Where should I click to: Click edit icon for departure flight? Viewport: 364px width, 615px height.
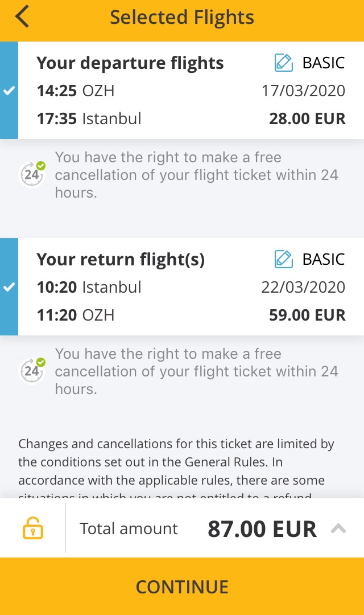(x=284, y=63)
